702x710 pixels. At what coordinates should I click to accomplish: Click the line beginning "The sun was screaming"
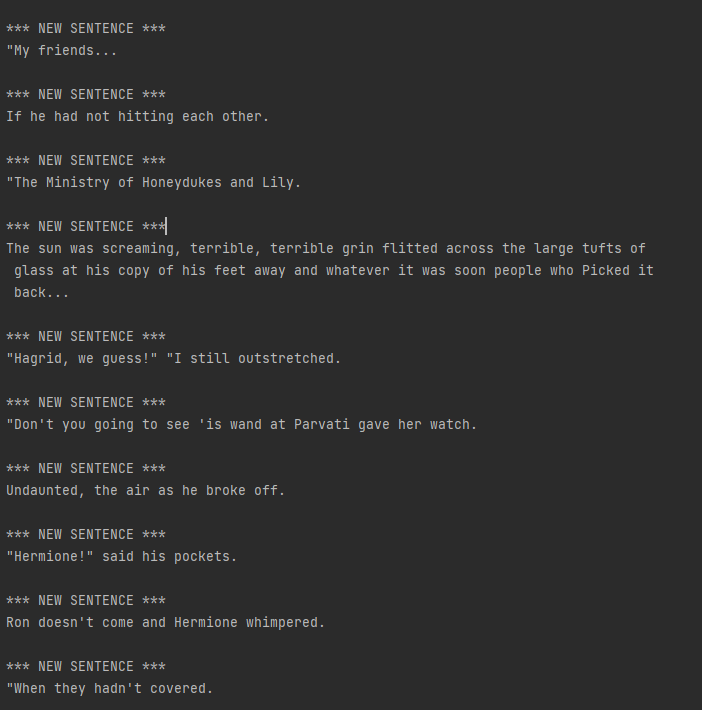click(326, 248)
